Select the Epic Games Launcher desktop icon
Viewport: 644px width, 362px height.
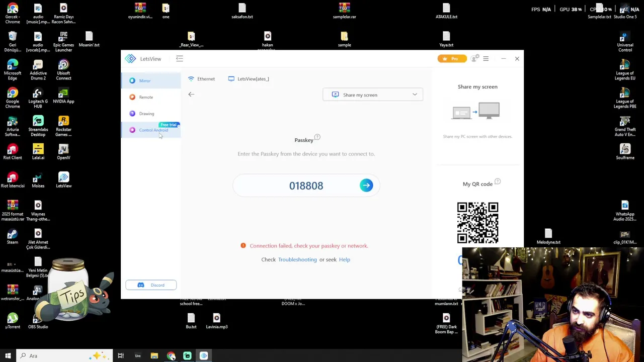point(63,41)
